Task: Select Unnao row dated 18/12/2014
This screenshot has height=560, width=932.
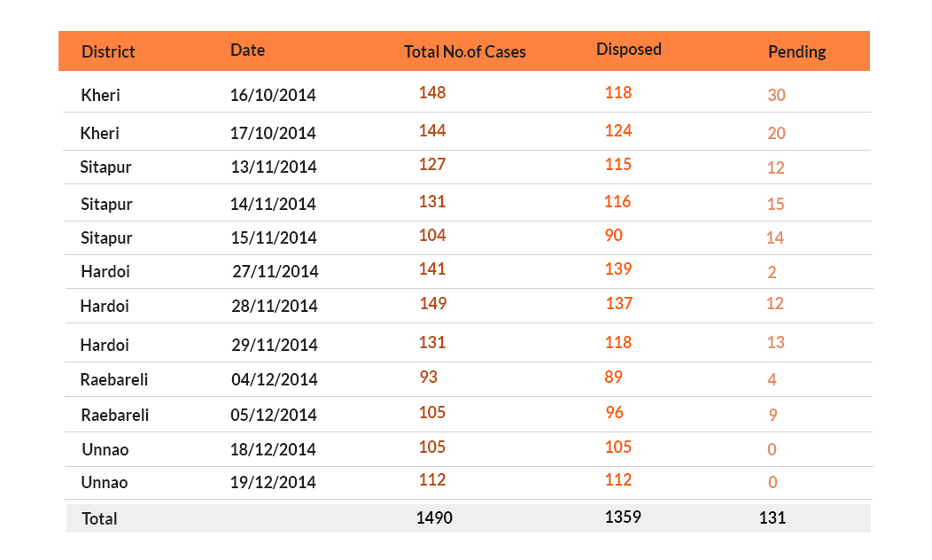Action: coord(469,449)
